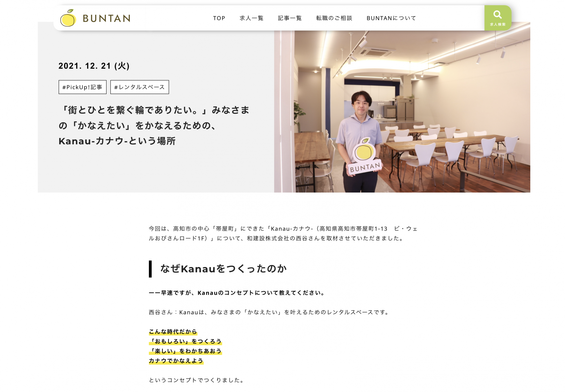Click highlighted text 「楽しい」をわかちあおう
The height and width of the screenshot is (392, 565).
(x=185, y=351)
